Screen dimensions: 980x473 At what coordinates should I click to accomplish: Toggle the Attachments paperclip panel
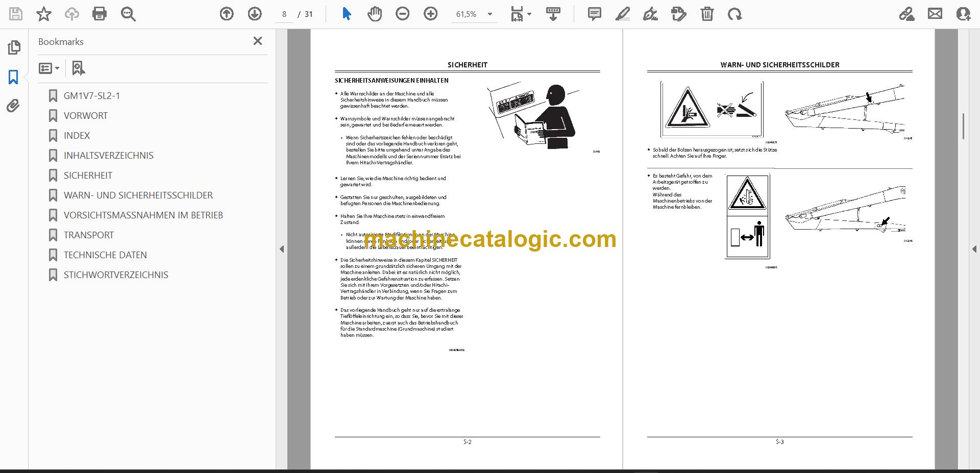[x=13, y=106]
